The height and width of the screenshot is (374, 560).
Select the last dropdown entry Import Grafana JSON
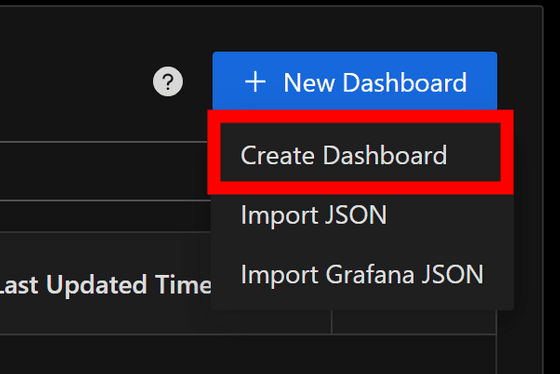click(362, 274)
